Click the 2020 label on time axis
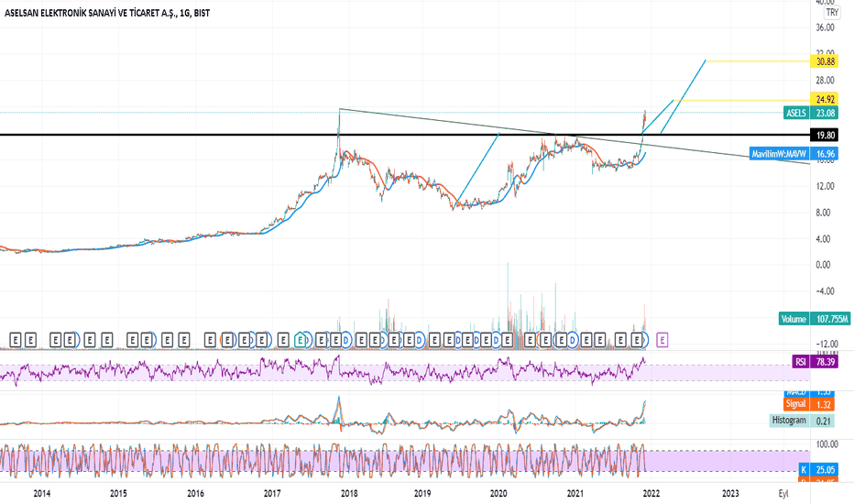 point(498,494)
